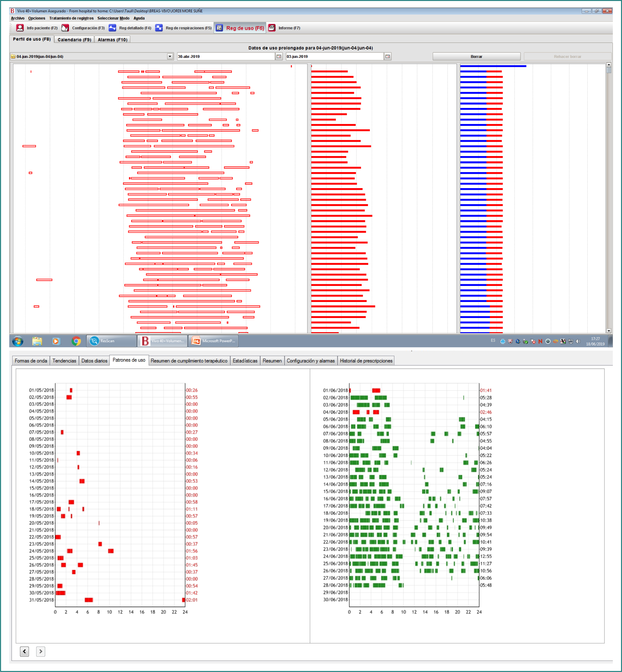The width and height of the screenshot is (622, 672).
Task: Open Windows Explorer from the taskbar
Action: click(x=37, y=341)
